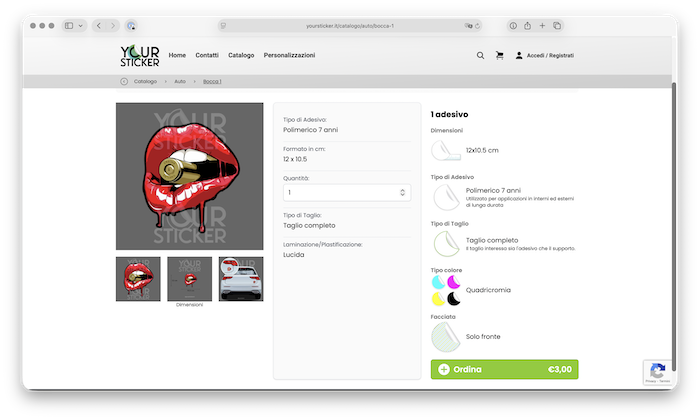Viewport: 700px width, 420px height.
Task: Click the YourSticker logo in header
Action: coord(139,56)
